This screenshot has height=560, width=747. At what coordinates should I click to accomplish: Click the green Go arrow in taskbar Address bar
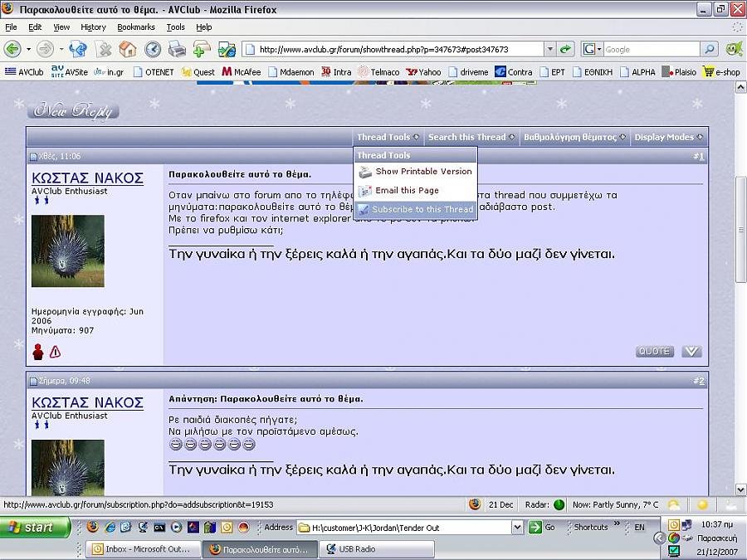pyautogui.click(x=535, y=527)
